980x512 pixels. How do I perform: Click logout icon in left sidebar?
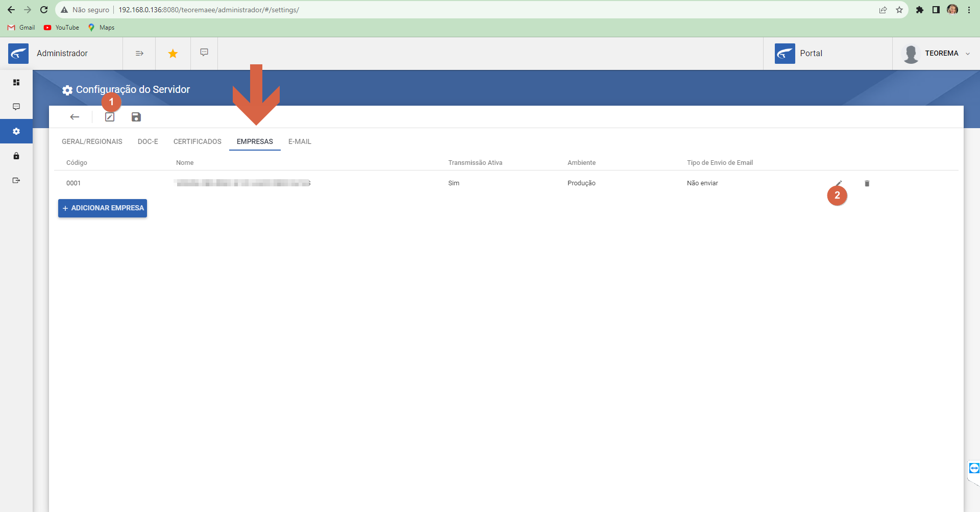[x=16, y=180]
